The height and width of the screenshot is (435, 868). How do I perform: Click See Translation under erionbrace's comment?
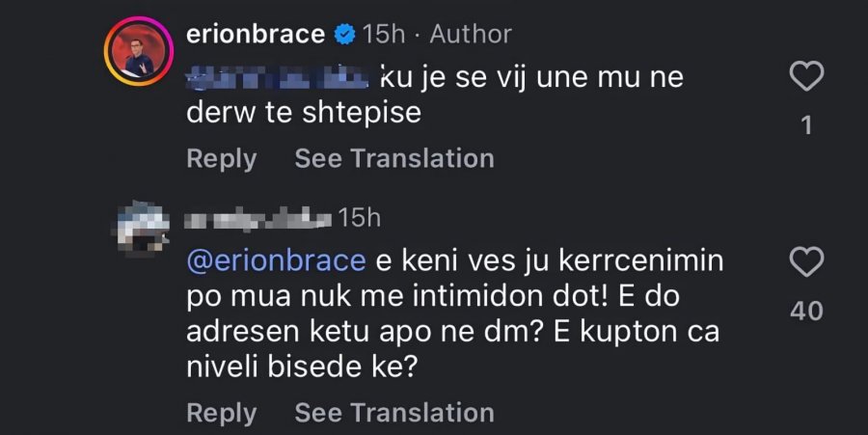394,158
